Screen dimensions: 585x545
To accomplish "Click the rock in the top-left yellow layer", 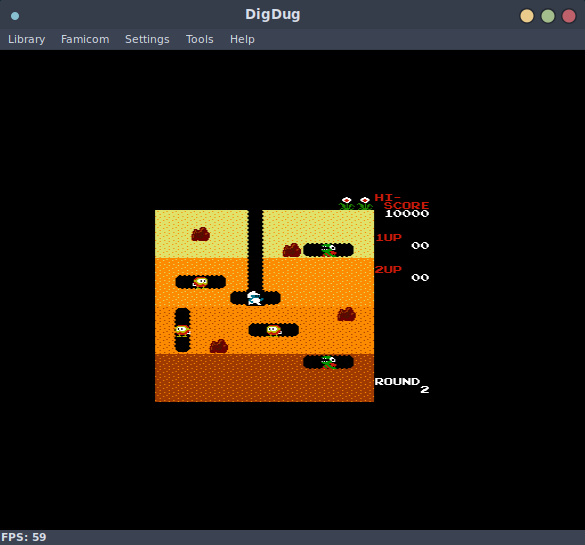I will [x=200, y=234].
